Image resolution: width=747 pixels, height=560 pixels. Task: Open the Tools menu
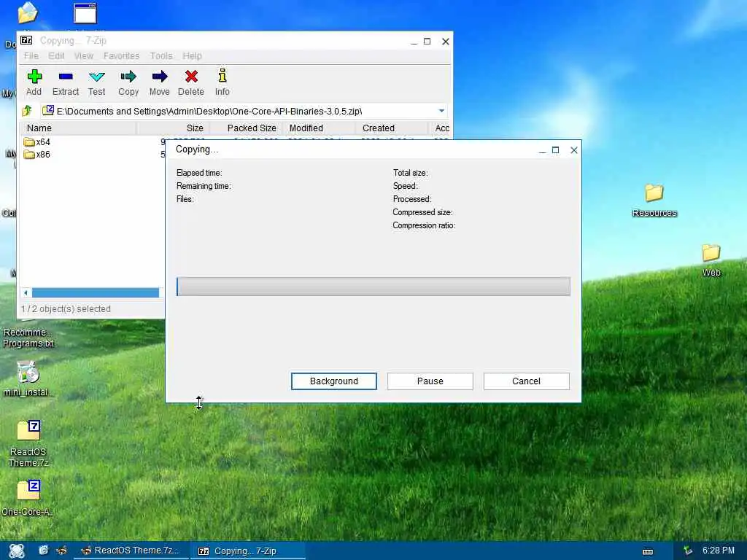pyautogui.click(x=161, y=55)
